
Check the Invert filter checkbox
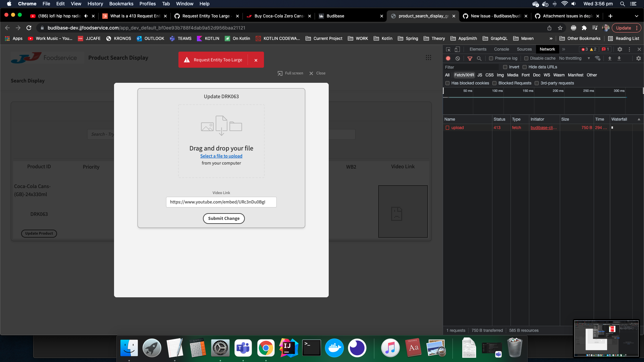(x=505, y=67)
